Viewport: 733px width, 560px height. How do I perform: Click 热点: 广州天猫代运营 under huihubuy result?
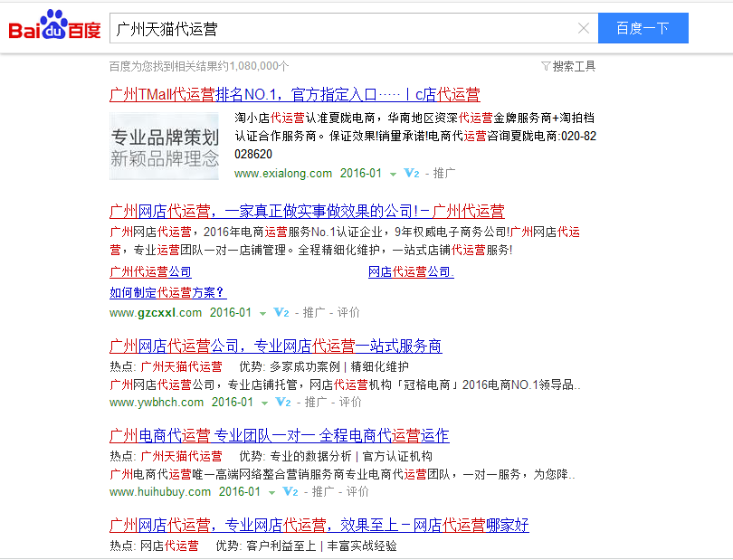tap(166, 457)
